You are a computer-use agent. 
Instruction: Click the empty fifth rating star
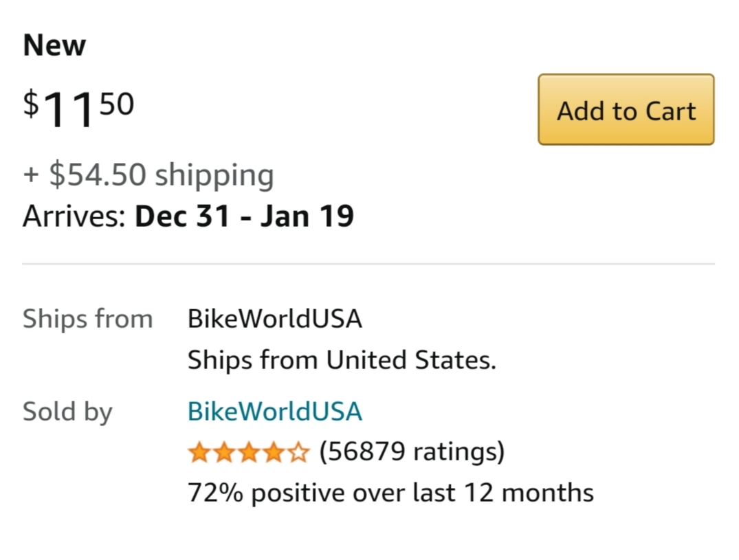tap(298, 453)
